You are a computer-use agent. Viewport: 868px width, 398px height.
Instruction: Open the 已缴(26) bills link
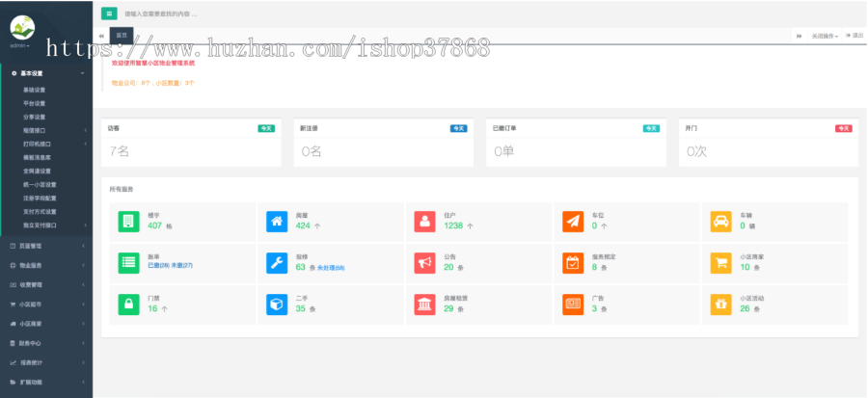coord(158,266)
